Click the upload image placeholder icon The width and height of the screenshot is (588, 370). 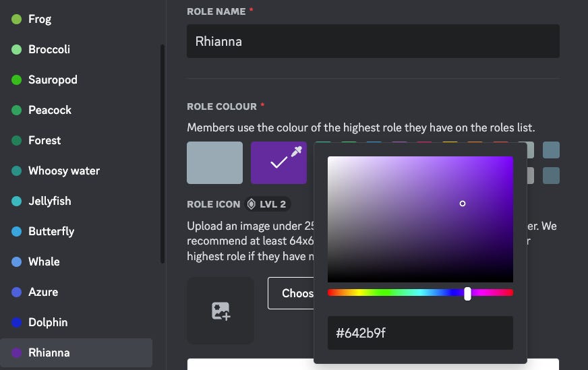tap(220, 311)
